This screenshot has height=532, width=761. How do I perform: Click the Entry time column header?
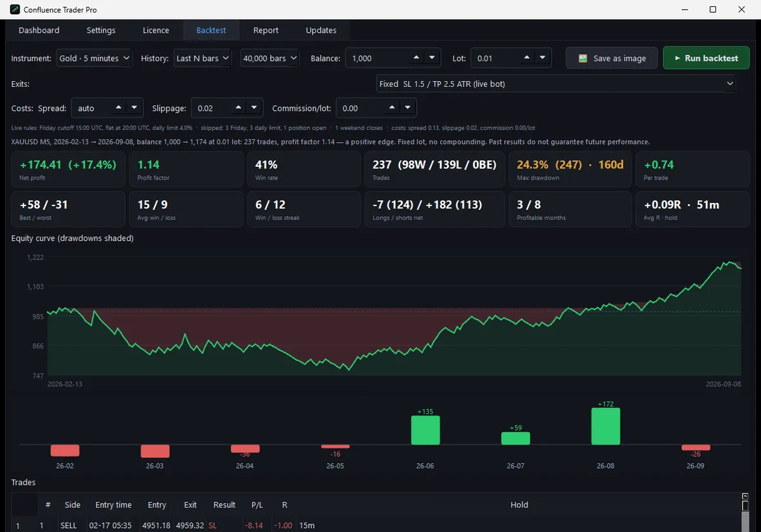tap(114, 505)
